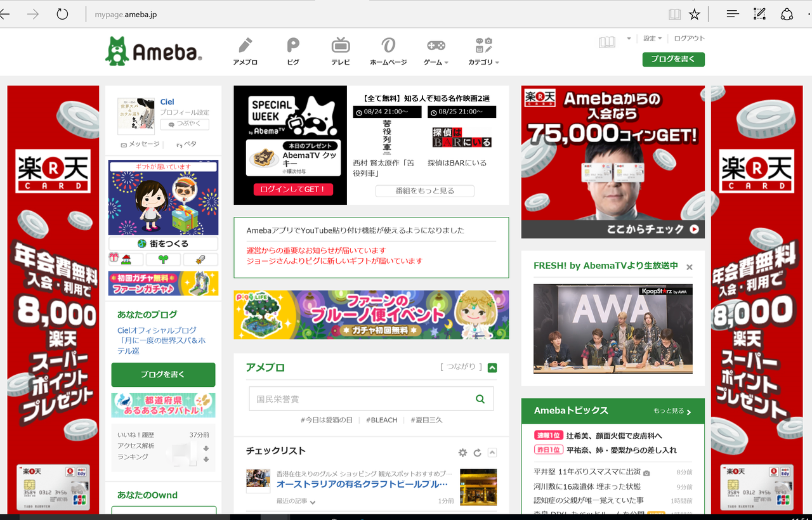The width and height of the screenshot is (812, 520).
Task: Click the 街をつくる button
Action: (163, 244)
